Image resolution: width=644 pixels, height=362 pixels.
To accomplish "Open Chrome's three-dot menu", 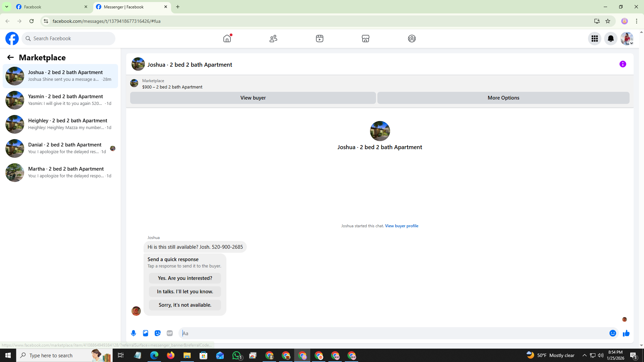I will tap(637, 21).
